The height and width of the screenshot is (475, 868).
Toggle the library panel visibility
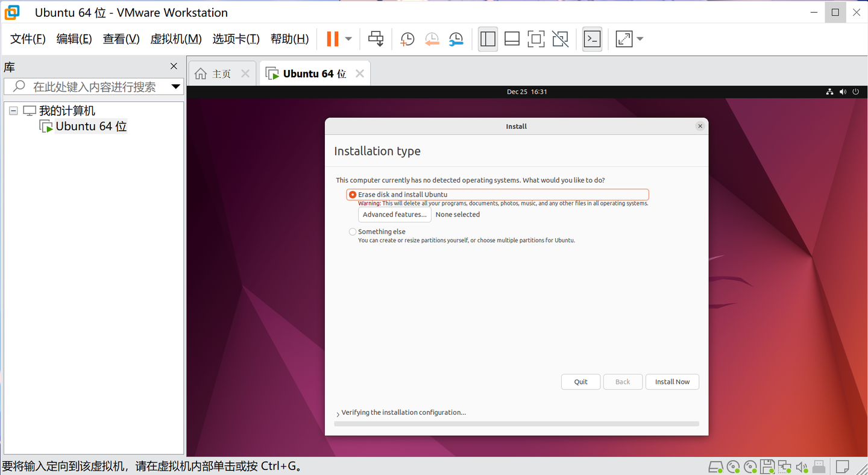coord(488,39)
